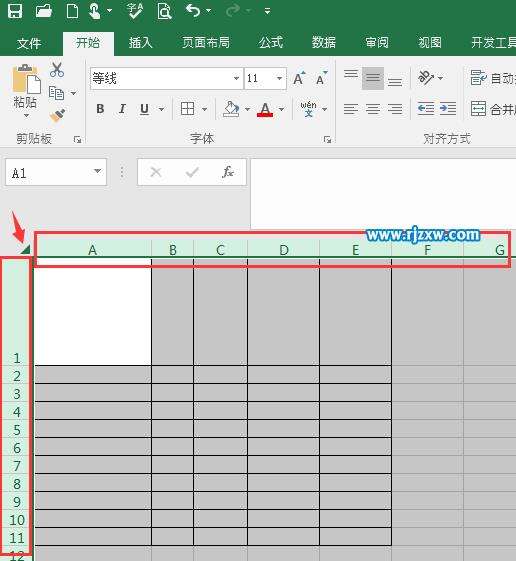Click the Select All corner triangle
This screenshot has height=561, width=516.
tap(25, 249)
